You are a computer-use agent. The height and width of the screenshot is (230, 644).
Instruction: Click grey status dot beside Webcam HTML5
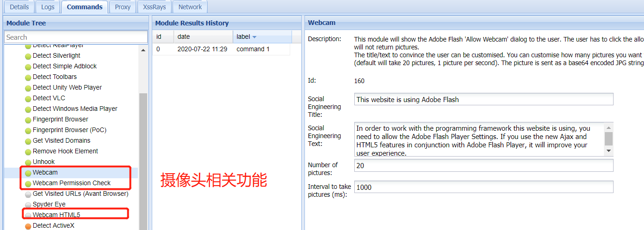(28, 215)
